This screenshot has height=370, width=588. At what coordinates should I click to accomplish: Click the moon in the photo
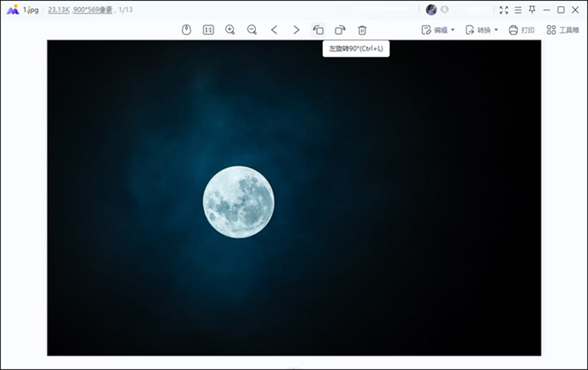coord(238,202)
